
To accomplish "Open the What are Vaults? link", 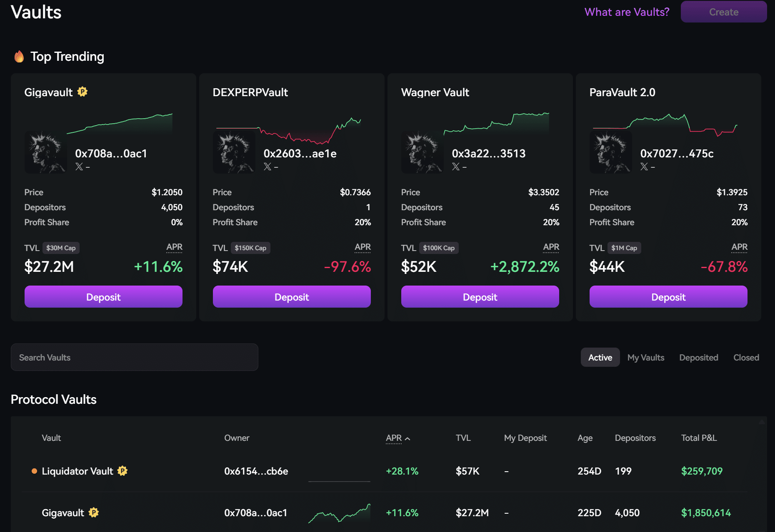I will (x=627, y=12).
